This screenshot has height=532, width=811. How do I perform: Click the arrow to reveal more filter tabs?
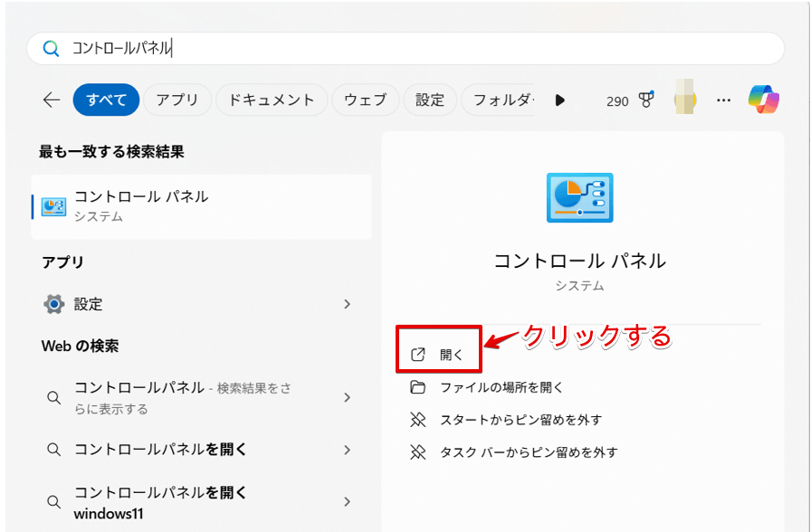click(560, 100)
